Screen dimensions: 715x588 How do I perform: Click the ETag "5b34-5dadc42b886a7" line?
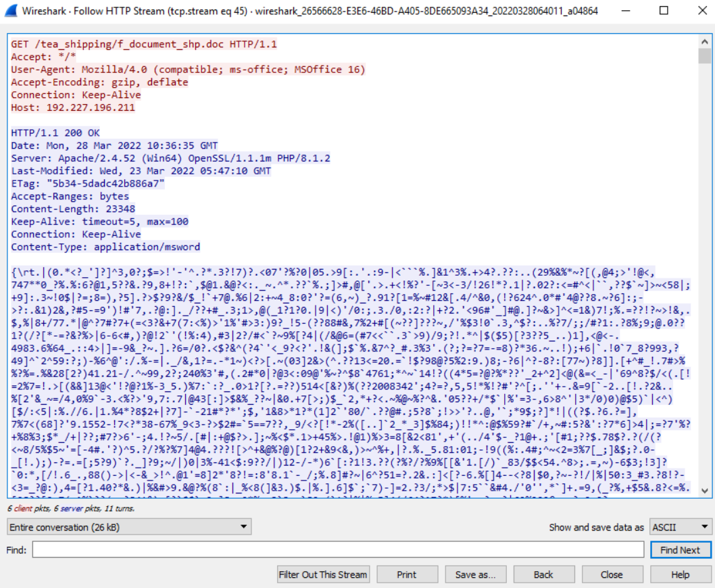tap(88, 183)
